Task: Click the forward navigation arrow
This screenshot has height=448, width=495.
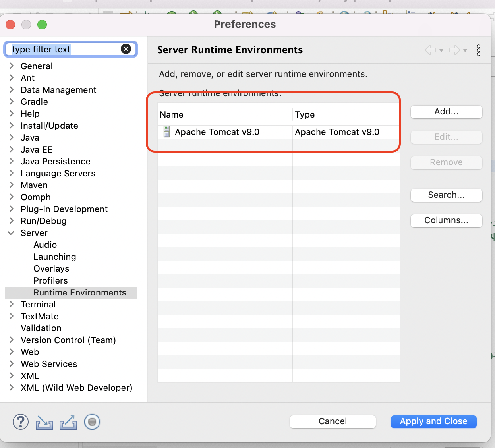Action: click(454, 50)
